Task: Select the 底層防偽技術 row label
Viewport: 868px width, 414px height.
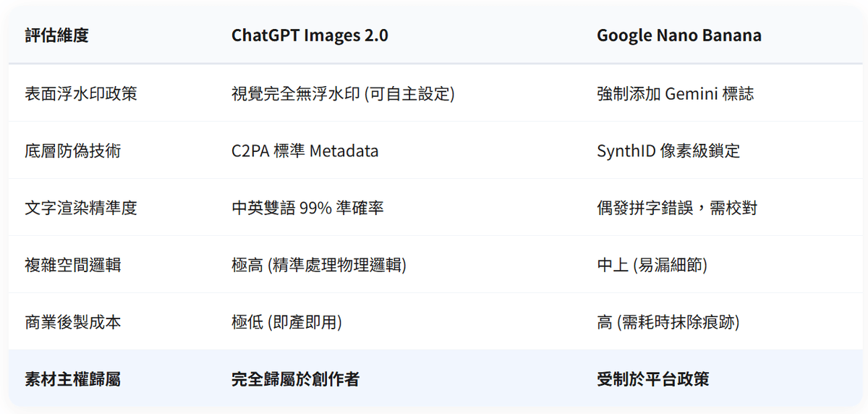Action: pyautogui.click(x=73, y=151)
